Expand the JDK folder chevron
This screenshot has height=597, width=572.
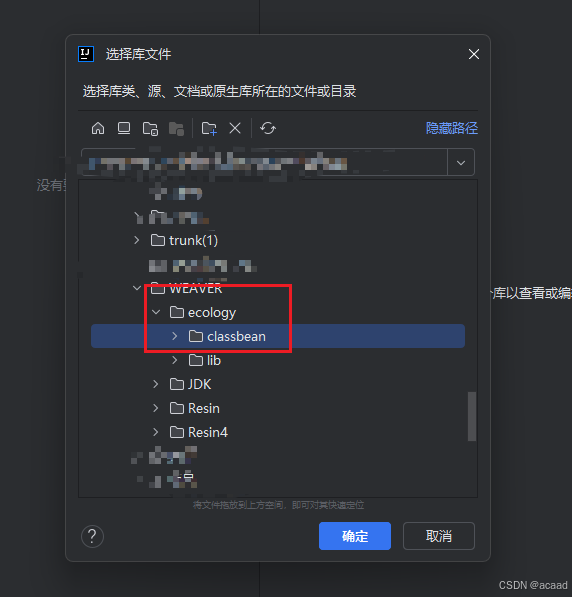pos(155,384)
